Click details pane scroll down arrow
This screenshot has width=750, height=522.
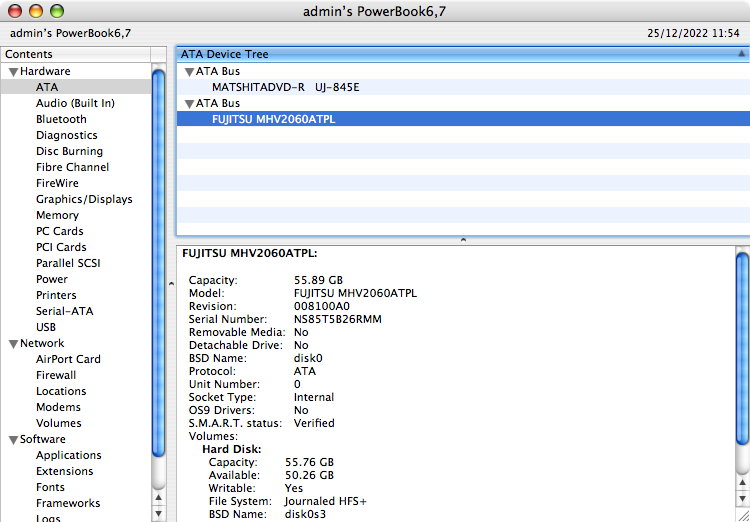point(742,500)
